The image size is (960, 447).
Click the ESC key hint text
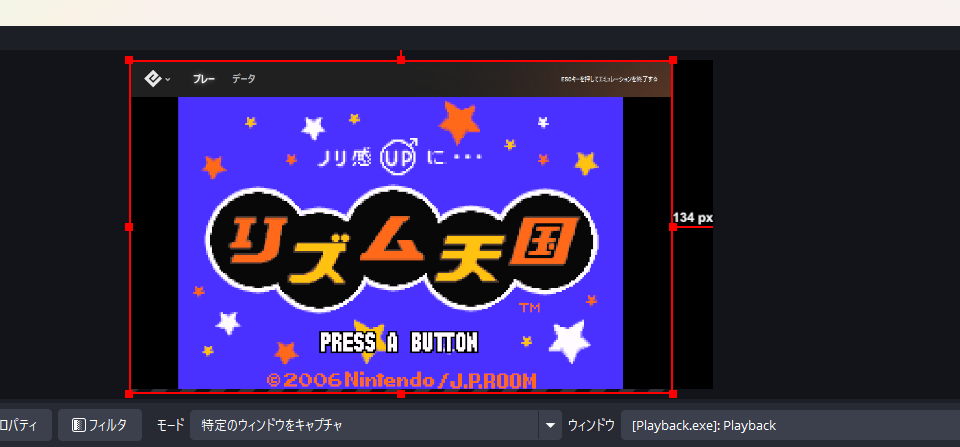coord(609,79)
